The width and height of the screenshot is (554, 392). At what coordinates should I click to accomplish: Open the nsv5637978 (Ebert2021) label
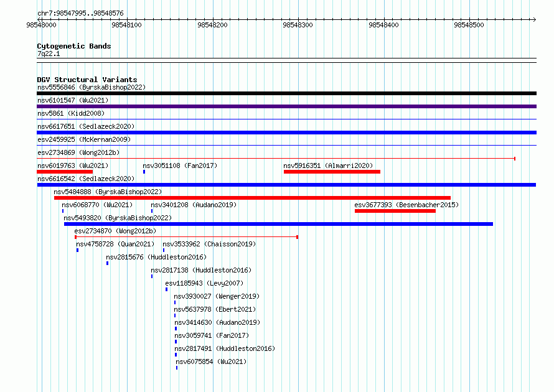215,309
